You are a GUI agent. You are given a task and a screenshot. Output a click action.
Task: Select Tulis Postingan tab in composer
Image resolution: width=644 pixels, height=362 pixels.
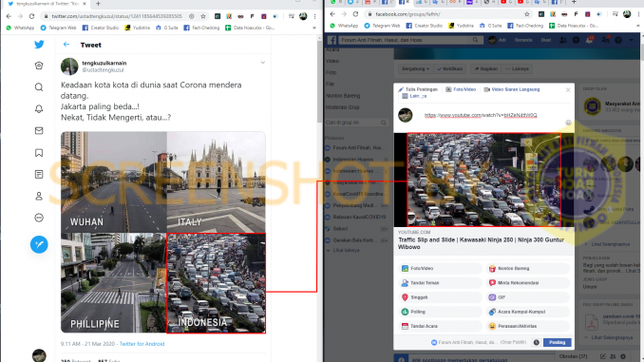coord(418,89)
